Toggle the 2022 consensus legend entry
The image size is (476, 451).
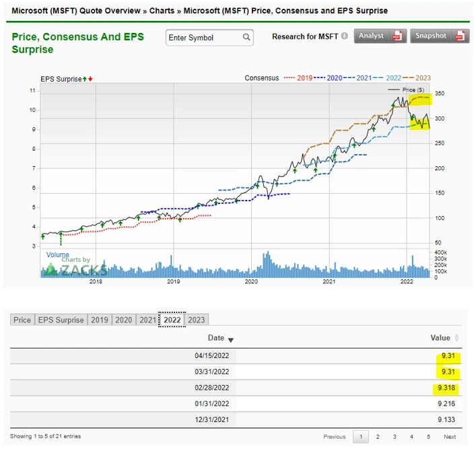tap(387, 78)
